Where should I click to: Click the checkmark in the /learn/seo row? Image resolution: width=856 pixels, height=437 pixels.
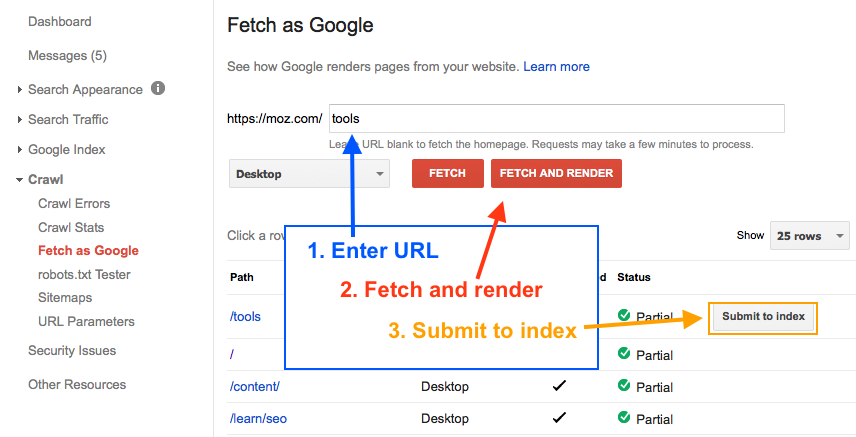(560, 418)
